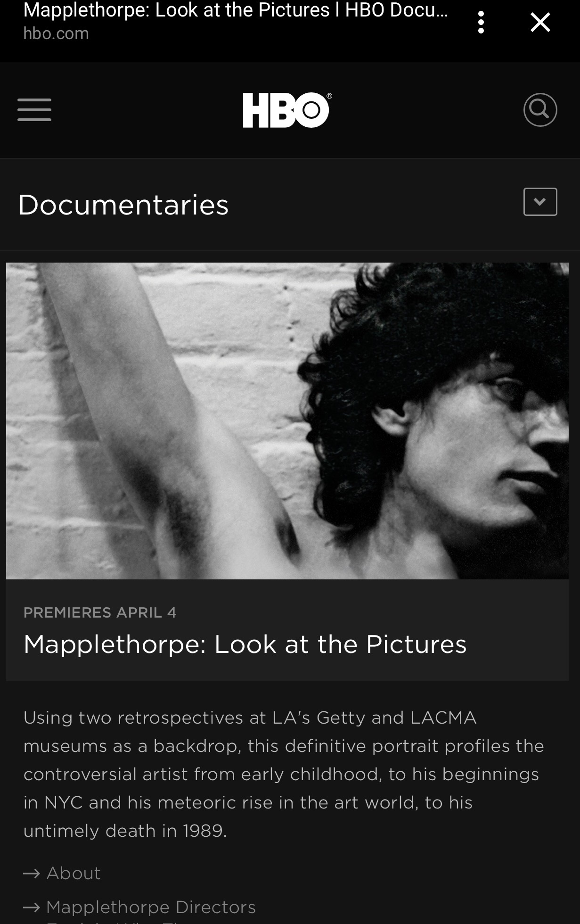Click the word LACMA in the description
Image resolution: width=580 pixels, height=924 pixels.
[x=443, y=718]
